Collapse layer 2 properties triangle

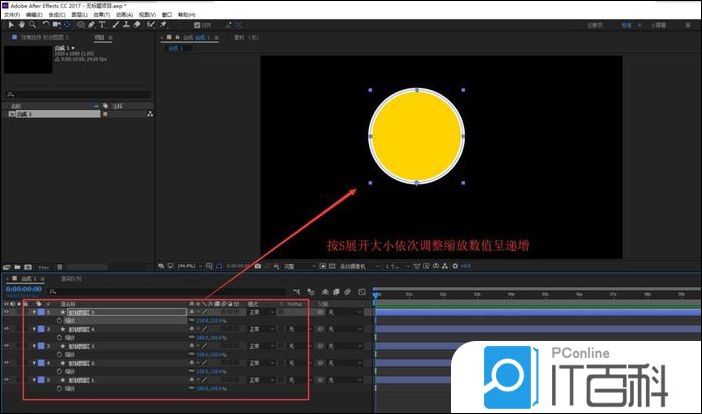[x=32, y=329]
